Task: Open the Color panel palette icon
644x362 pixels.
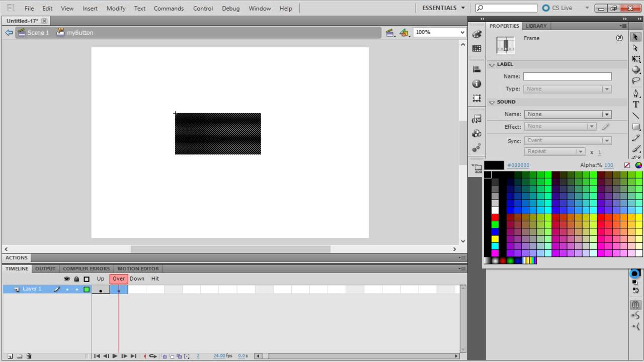Action: pyautogui.click(x=476, y=34)
